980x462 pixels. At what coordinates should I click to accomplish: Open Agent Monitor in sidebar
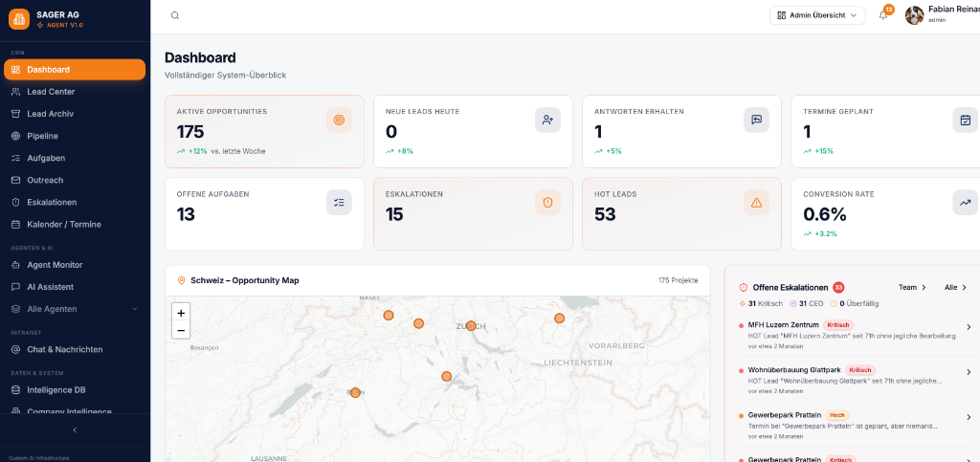[75, 265]
